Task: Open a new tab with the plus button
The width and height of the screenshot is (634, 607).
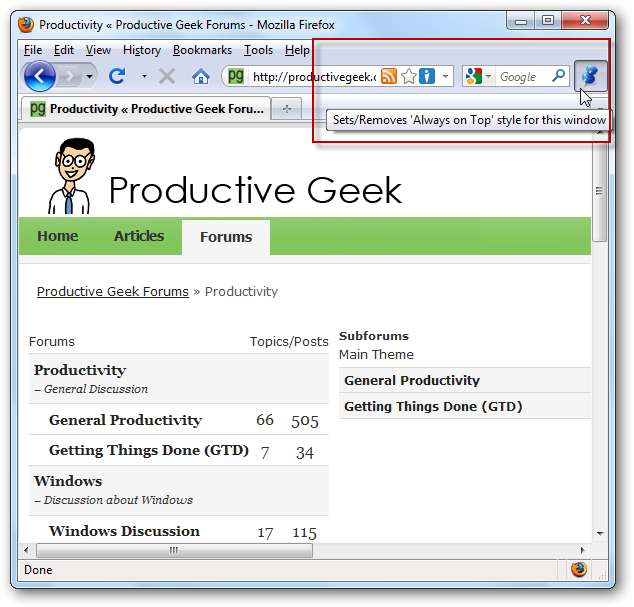Action: pos(287,108)
